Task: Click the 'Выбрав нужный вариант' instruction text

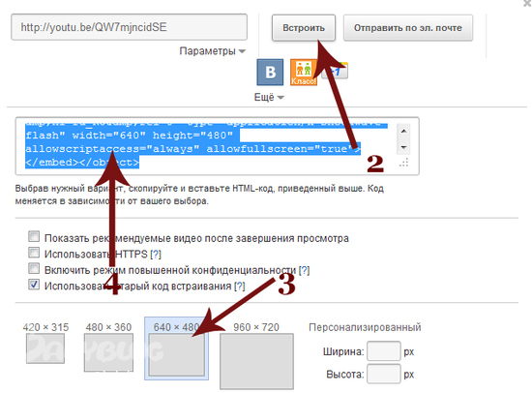Action: point(199,195)
